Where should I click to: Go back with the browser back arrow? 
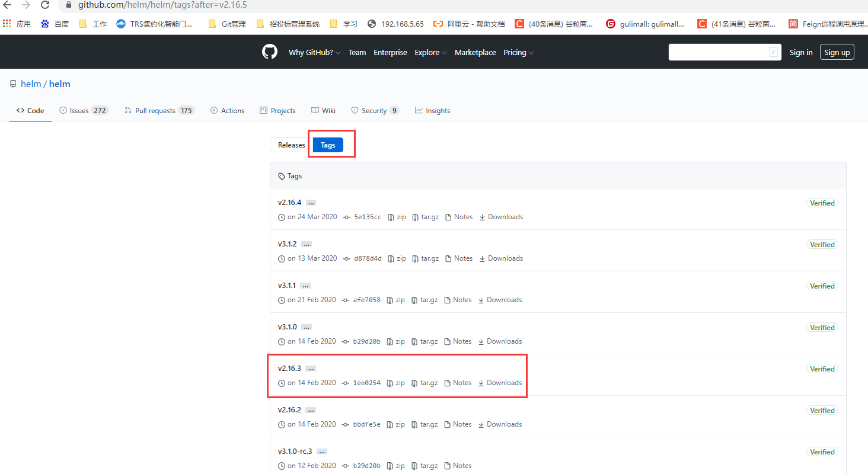(7, 5)
